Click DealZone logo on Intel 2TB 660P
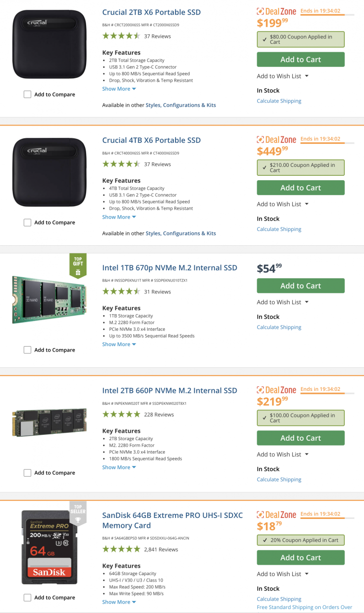 click(x=276, y=390)
